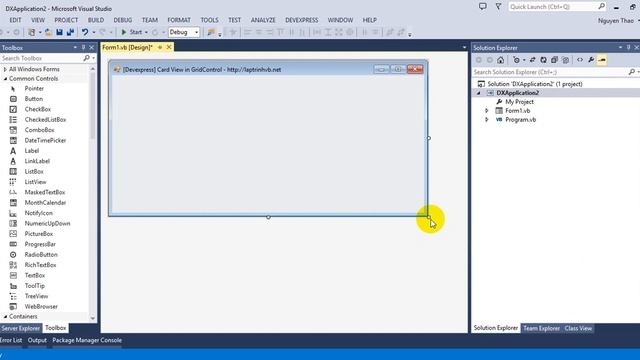640x360 pixels.
Task: Click Sync with Active Document icon
Action: click(x=533, y=60)
